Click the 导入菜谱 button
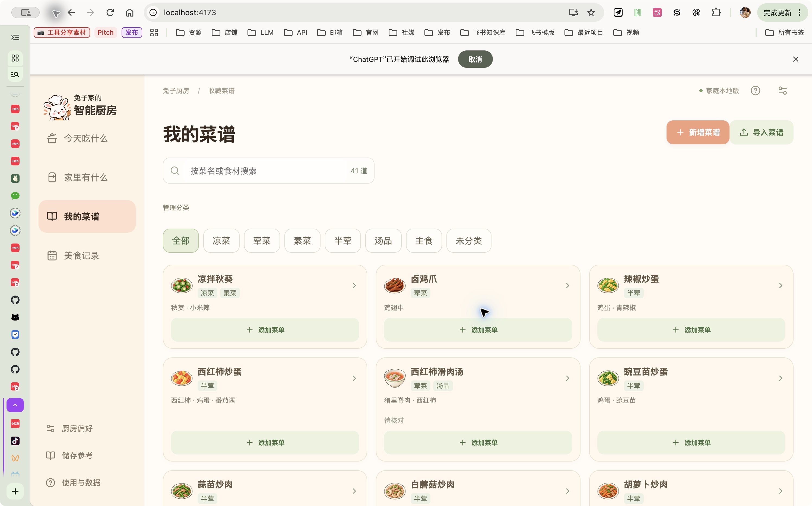 (762, 133)
